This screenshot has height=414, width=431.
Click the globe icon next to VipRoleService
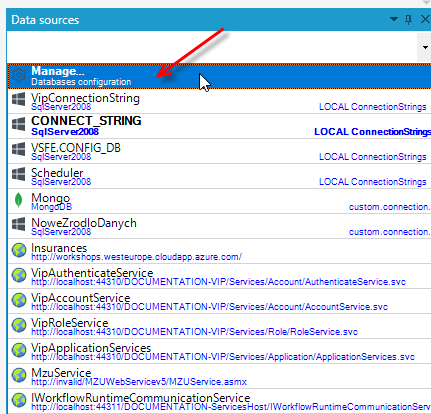point(19,325)
